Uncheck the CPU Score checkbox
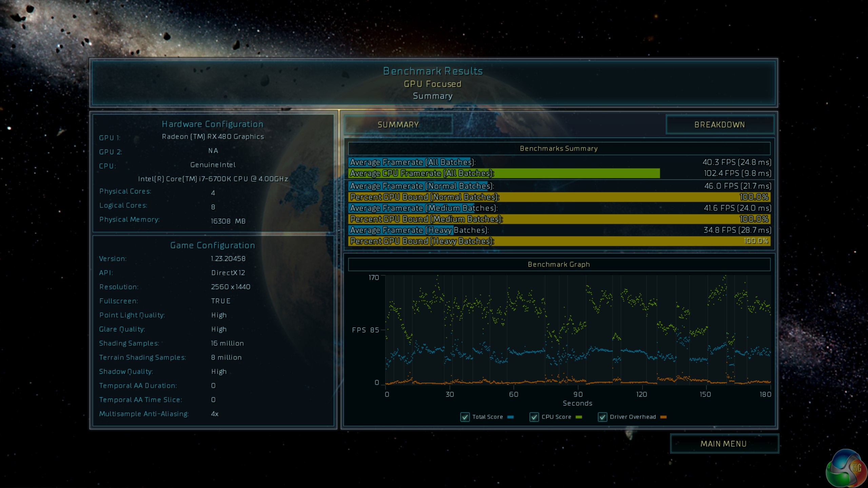Image resolution: width=868 pixels, height=488 pixels. [x=534, y=417]
